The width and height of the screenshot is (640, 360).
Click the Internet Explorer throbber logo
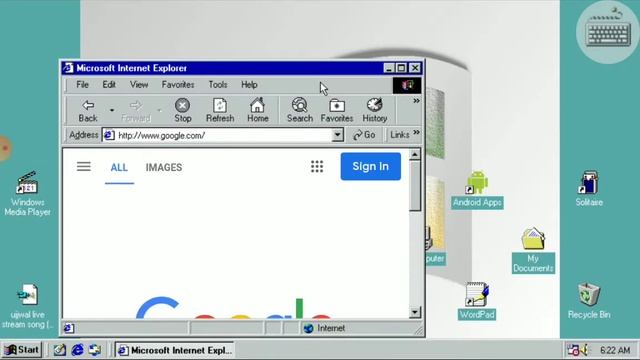click(407, 85)
